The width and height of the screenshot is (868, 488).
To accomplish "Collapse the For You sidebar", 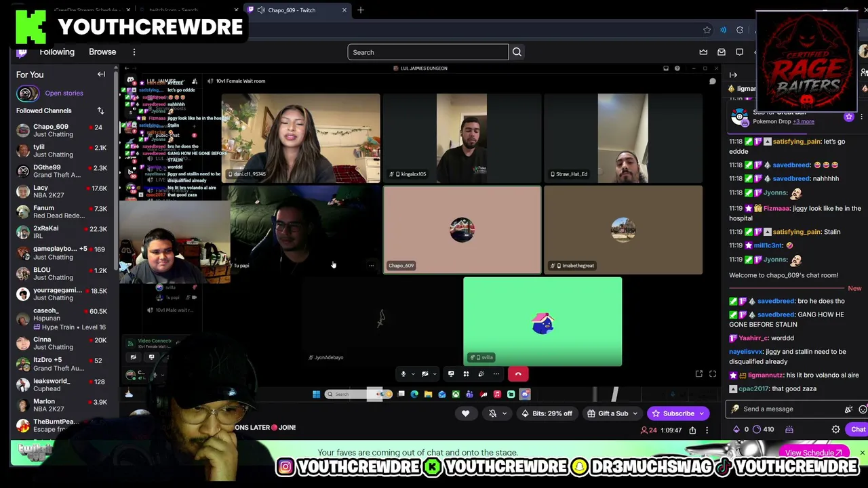I will (x=101, y=75).
